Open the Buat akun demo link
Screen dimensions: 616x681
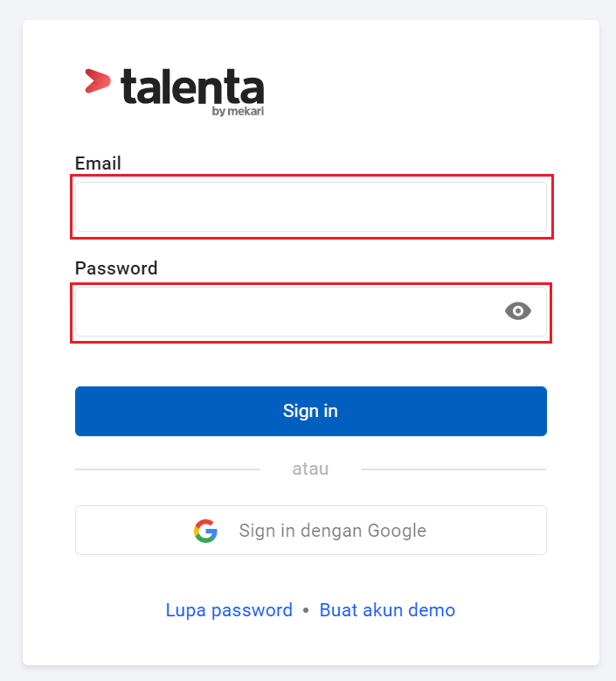(x=387, y=610)
